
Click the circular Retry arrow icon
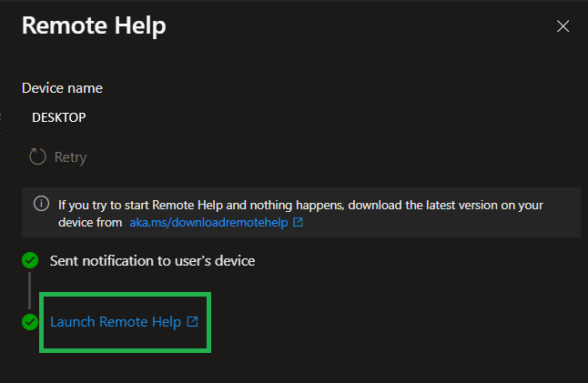[x=37, y=156]
